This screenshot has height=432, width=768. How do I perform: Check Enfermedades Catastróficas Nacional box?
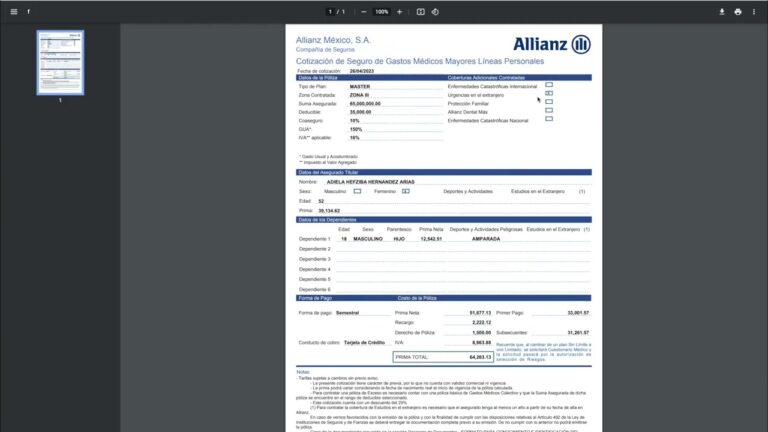[x=549, y=119]
